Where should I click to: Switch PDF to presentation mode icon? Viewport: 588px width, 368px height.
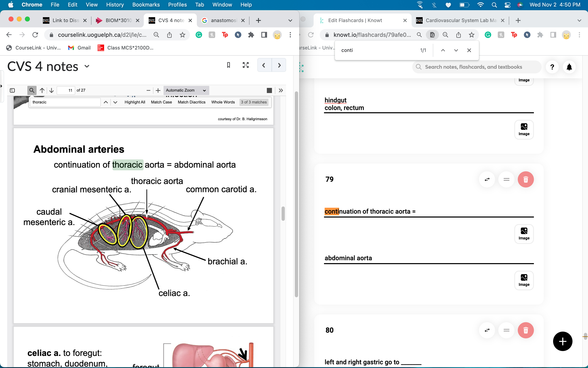pos(269,90)
